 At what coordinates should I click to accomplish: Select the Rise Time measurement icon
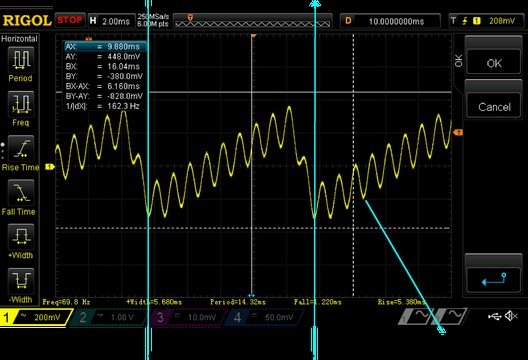(x=21, y=148)
